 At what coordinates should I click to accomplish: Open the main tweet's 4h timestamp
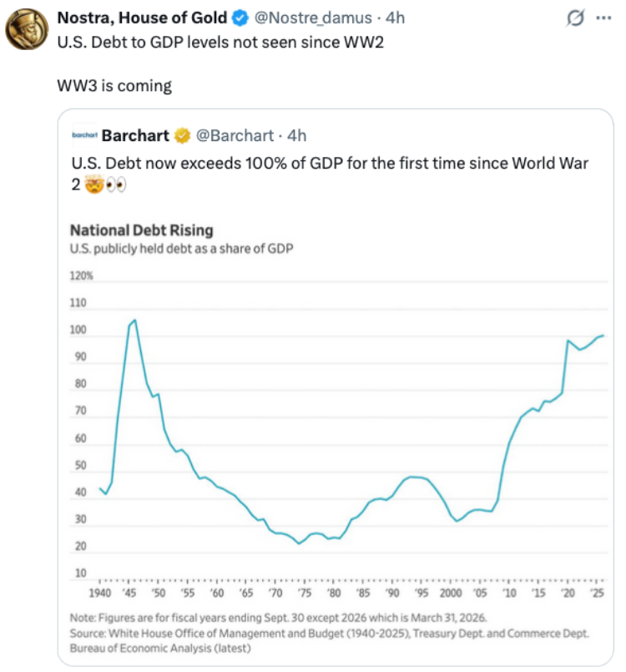395,18
